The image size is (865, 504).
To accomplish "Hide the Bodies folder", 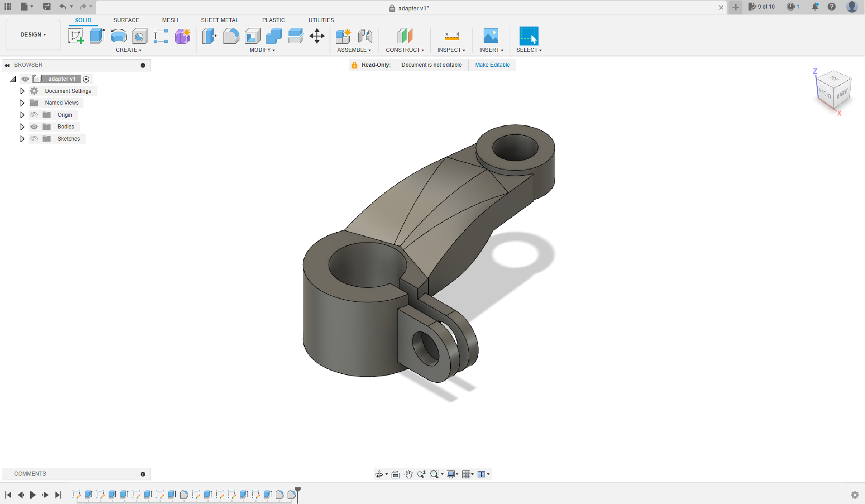I will click(x=34, y=127).
